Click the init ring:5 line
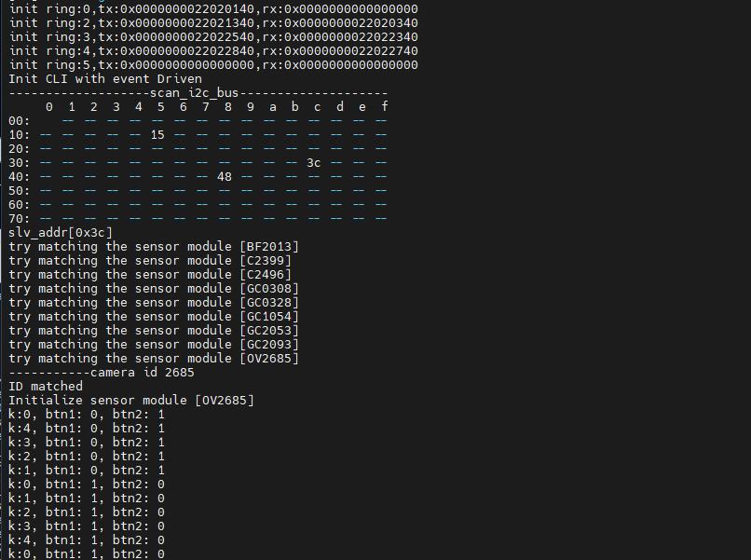This screenshot has width=751, height=560. (x=213, y=65)
